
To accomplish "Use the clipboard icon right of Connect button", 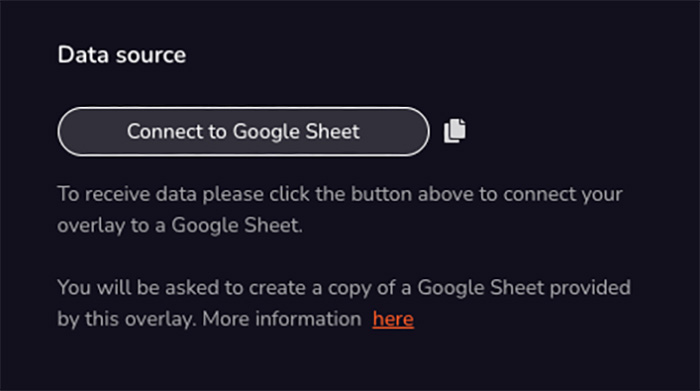I will click(454, 131).
